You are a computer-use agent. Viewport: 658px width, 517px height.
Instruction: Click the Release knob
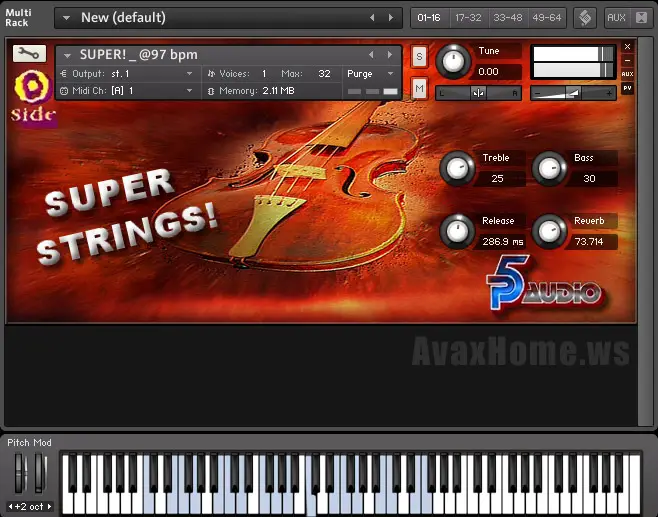[x=457, y=231]
